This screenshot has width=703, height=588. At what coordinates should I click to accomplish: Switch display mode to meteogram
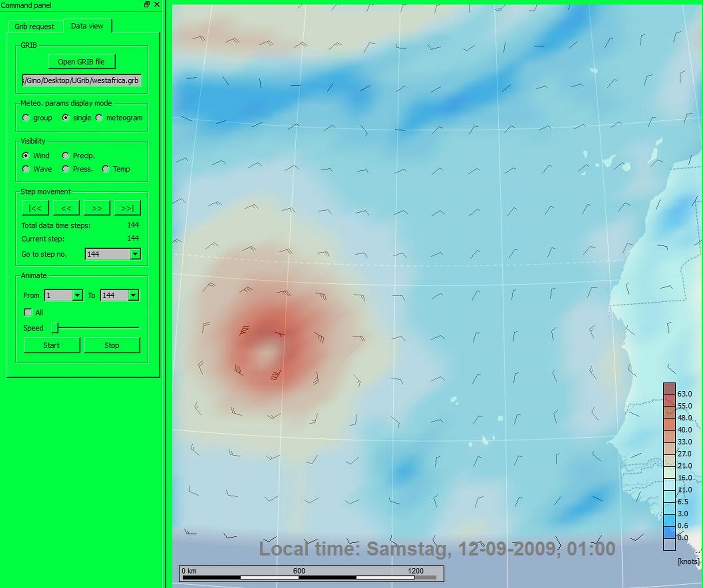99,118
